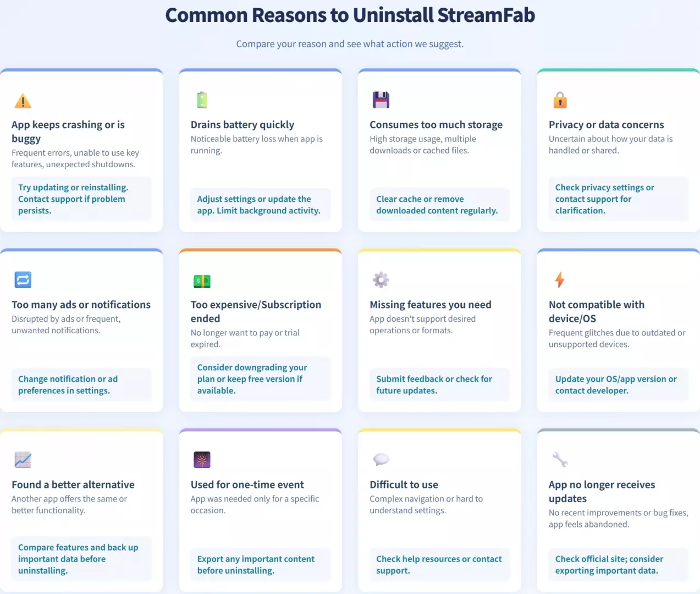Click the 'Too many ads or notifications' title
This screenshot has height=594, width=700.
(81, 305)
